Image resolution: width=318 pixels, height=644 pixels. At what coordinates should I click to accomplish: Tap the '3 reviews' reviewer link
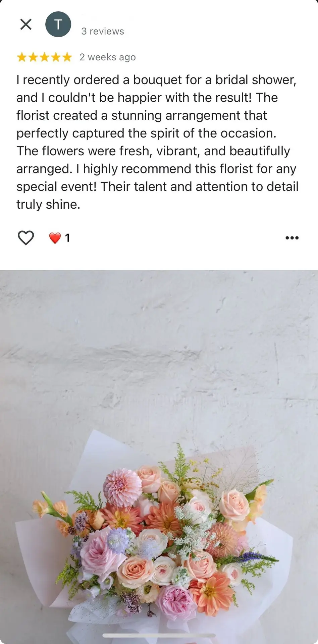[x=103, y=31]
